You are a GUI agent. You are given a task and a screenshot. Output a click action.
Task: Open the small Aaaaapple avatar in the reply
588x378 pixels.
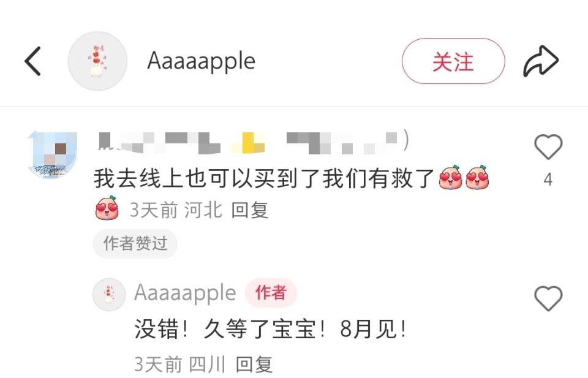(109, 295)
